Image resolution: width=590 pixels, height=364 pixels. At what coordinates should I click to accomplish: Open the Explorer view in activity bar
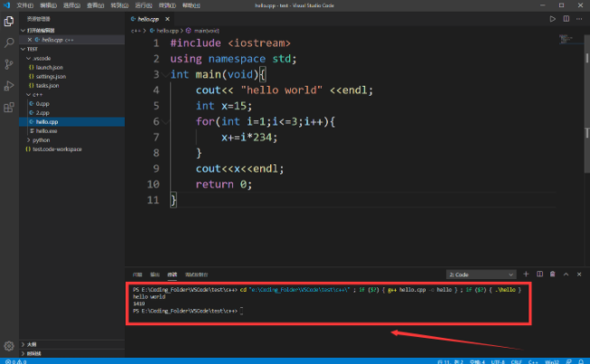[9, 20]
